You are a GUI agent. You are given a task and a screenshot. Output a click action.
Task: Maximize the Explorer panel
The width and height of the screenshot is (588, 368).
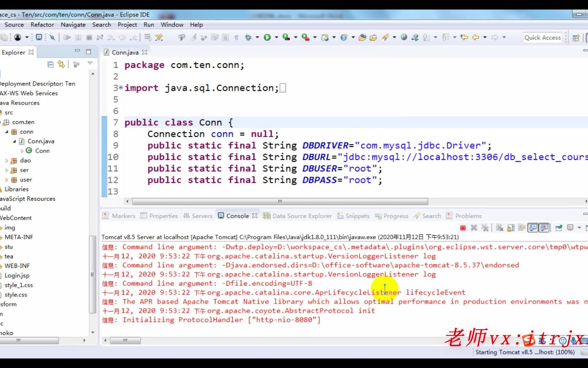click(88, 52)
